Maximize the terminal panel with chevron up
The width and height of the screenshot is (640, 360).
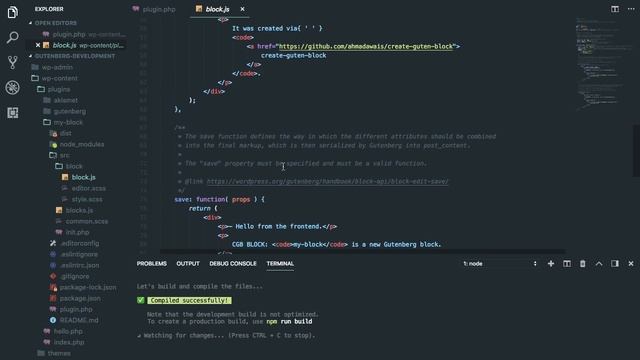click(599, 264)
